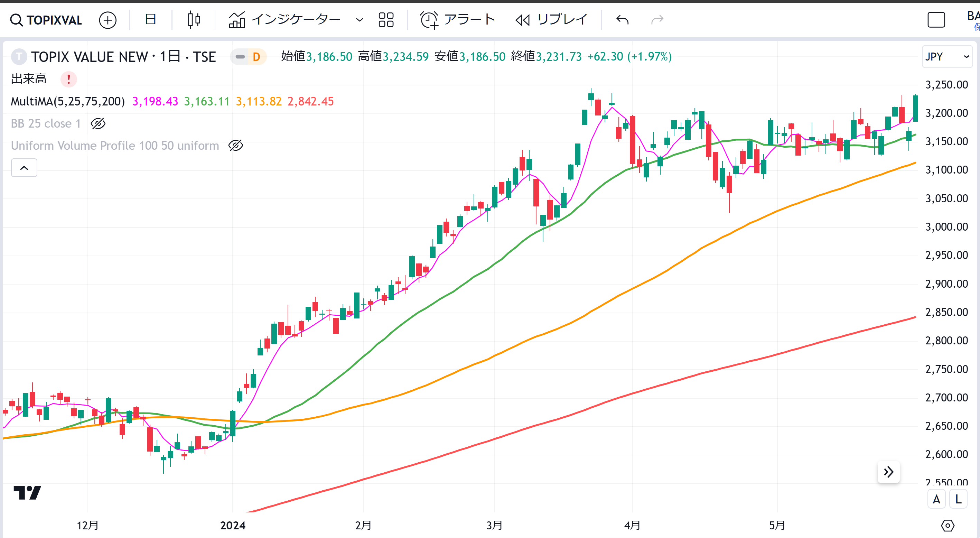The width and height of the screenshot is (980, 538).
Task: Click the MA200 value 2,842.45 in red
Action: click(310, 101)
